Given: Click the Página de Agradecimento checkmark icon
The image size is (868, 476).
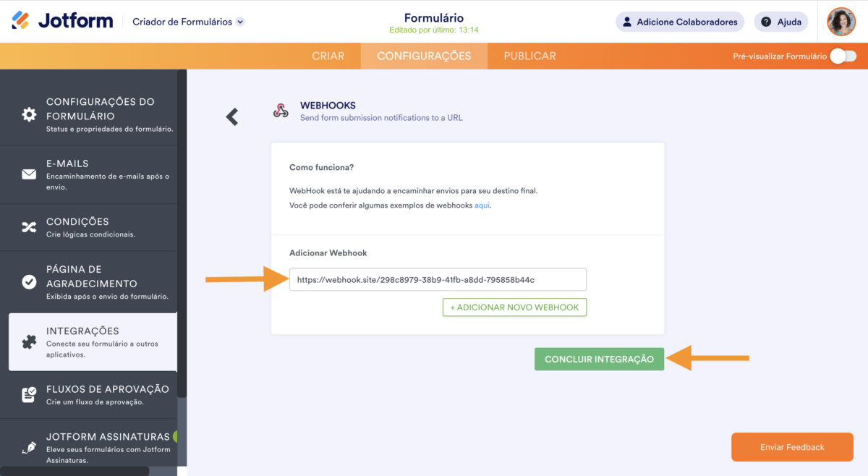Looking at the screenshot, I should 29,282.
